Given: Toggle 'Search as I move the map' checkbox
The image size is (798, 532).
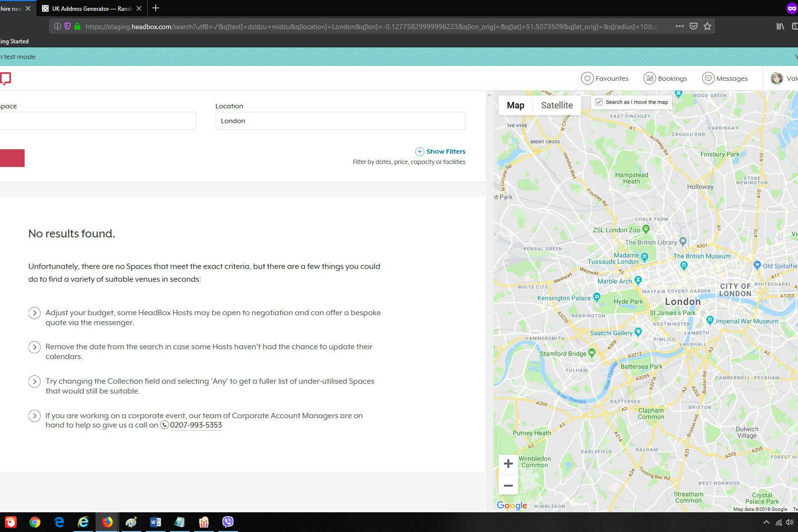Looking at the screenshot, I should tap(599, 102).
